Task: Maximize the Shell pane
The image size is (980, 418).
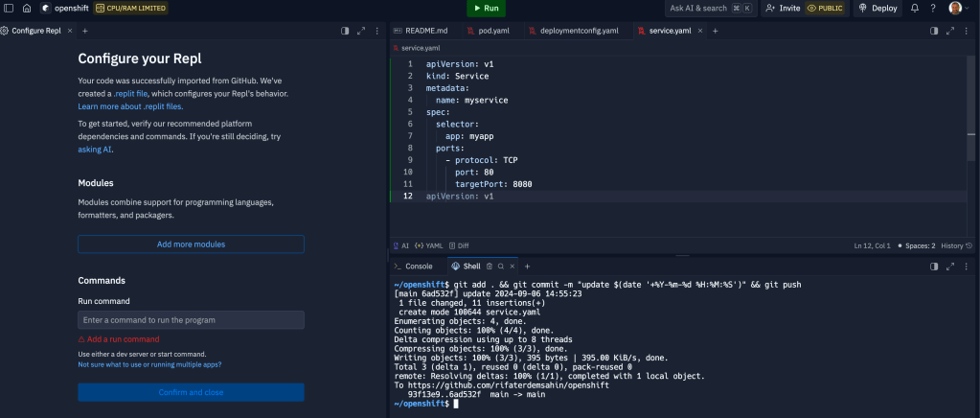Action: (x=950, y=267)
